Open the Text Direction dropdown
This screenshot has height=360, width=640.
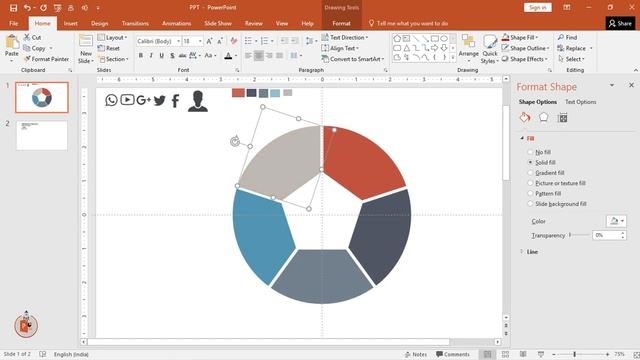tap(345, 38)
